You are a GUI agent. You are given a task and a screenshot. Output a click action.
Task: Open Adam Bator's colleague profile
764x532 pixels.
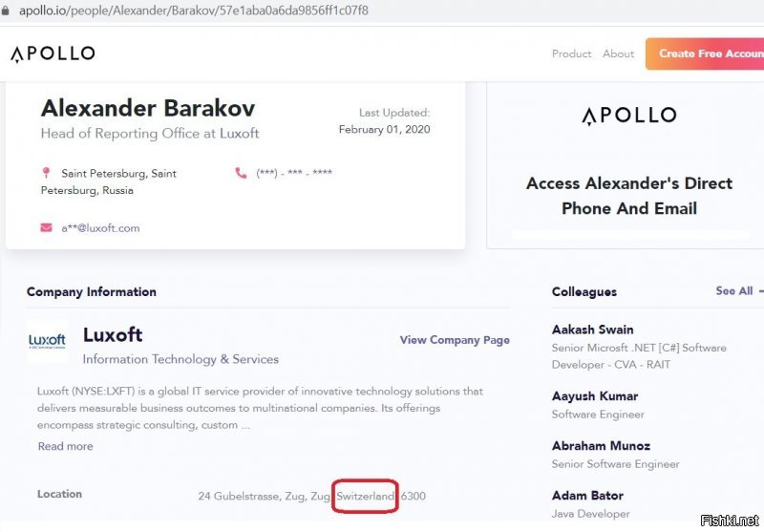(587, 496)
